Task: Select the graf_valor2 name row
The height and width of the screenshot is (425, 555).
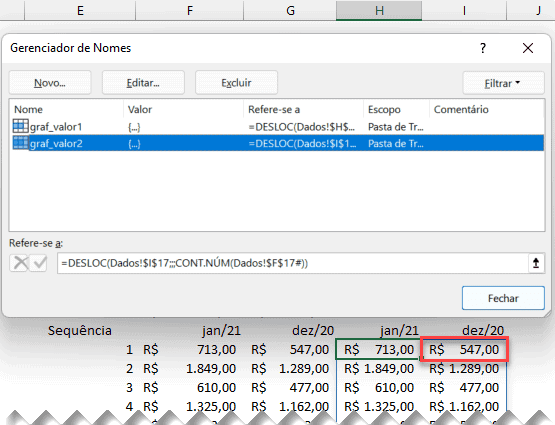Action: coord(278,143)
